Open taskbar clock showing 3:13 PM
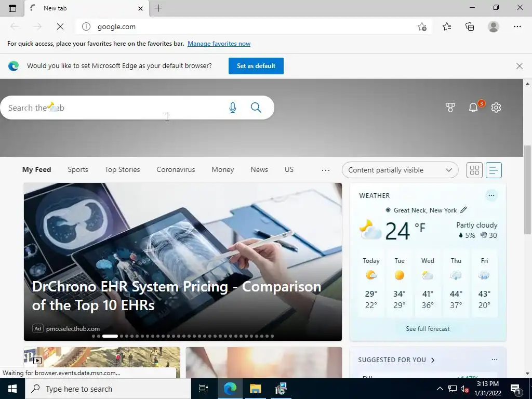The height and width of the screenshot is (399, 532). (487, 389)
